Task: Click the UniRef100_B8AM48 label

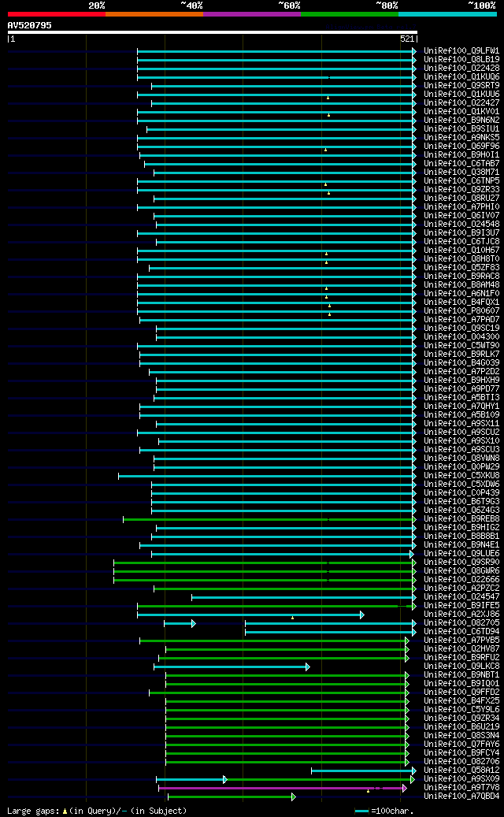Action: 461,285
